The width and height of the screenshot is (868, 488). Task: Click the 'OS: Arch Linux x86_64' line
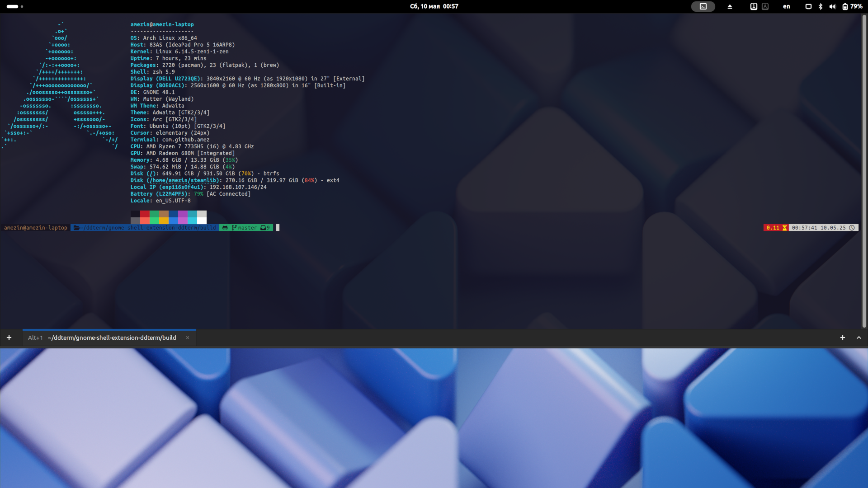[x=164, y=38]
